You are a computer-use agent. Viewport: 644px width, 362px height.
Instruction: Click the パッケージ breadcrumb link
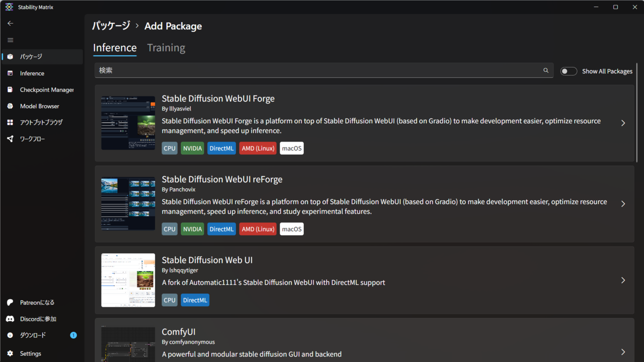tap(111, 26)
